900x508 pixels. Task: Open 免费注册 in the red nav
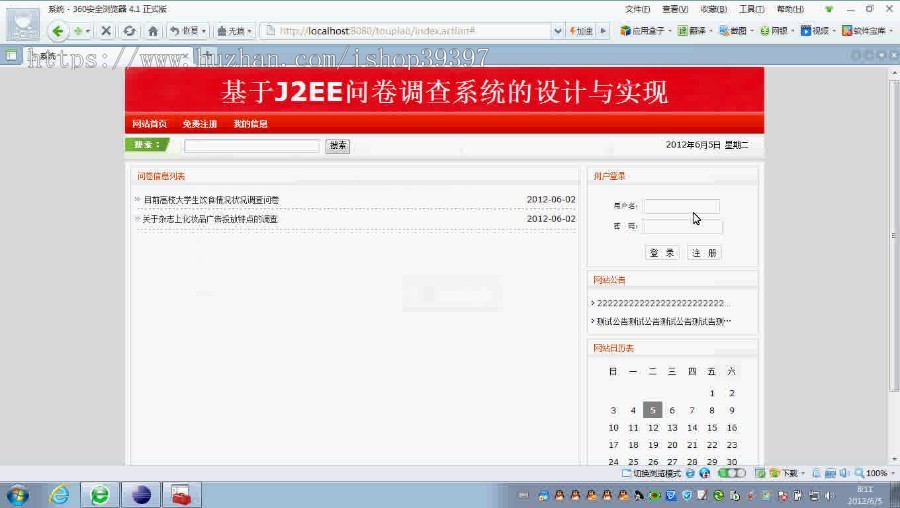[x=200, y=123]
